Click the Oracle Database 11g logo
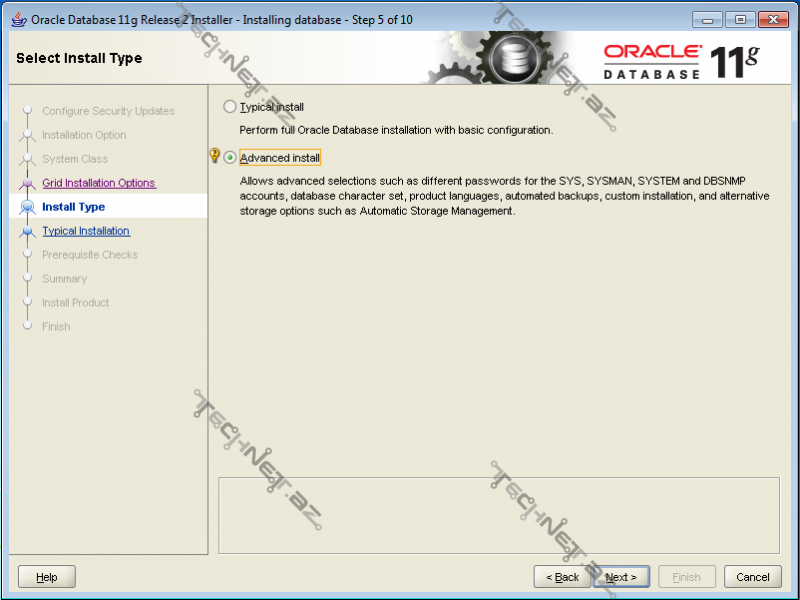This screenshot has height=600, width=800. (681, 60)
